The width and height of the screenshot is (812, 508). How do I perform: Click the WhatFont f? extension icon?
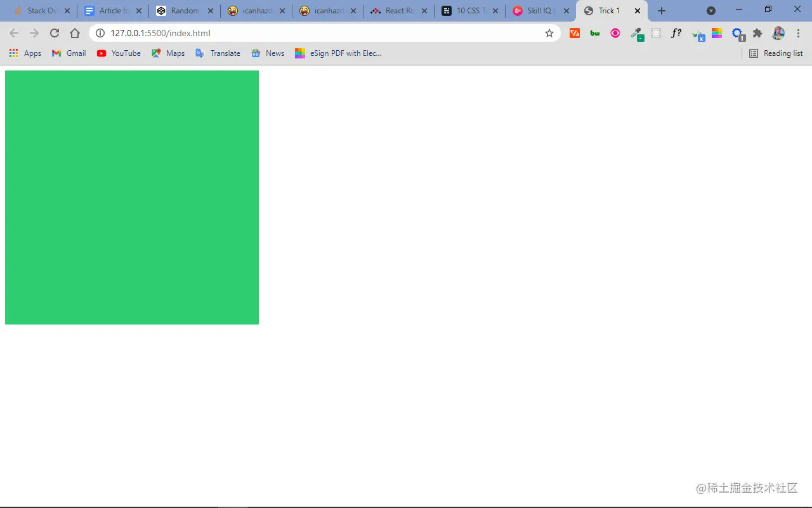pyautogui.click(x=676, y=33)
